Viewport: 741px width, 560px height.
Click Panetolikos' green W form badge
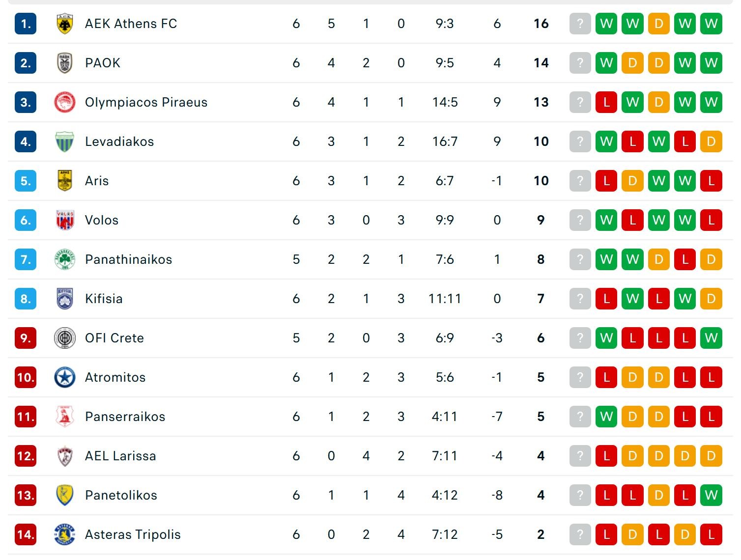(x=711, y=495)
